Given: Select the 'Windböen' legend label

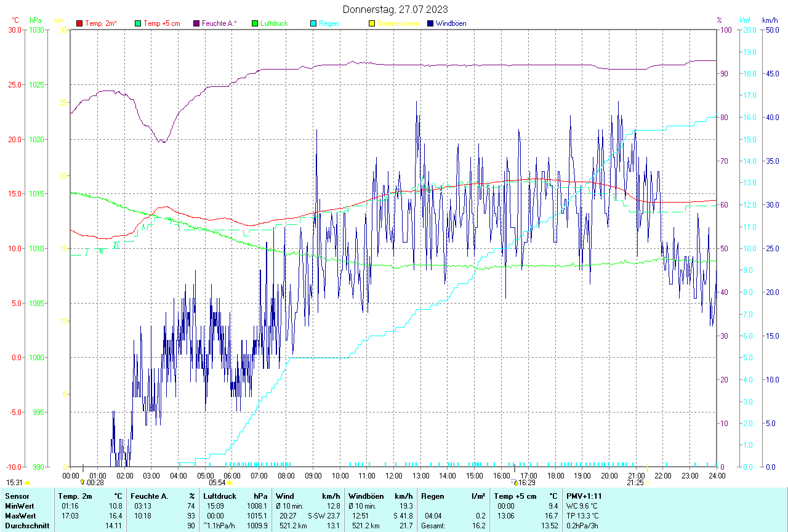Looking at the screenshot, I should pos(451,23).
